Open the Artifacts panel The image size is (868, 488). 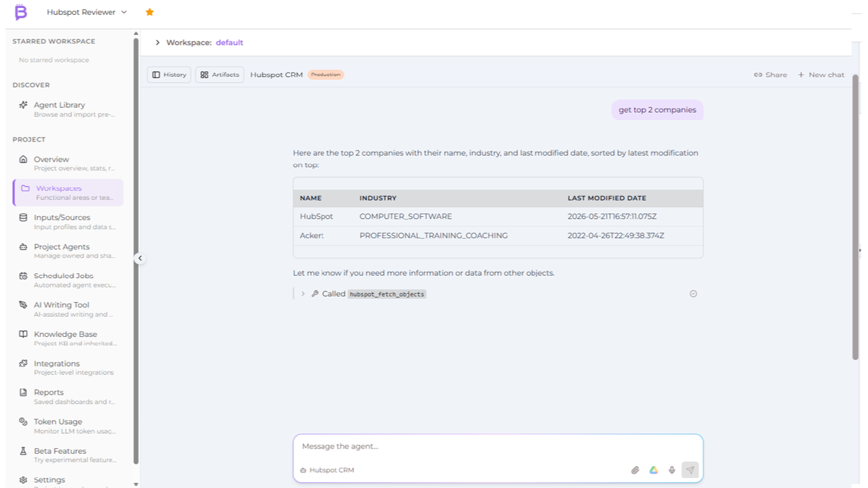pos(219,75)
